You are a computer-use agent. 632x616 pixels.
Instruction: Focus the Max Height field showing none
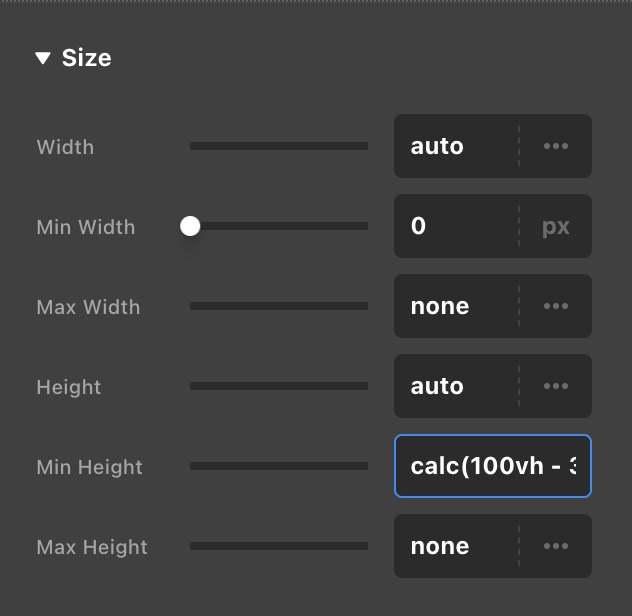pyautogui.click(x=455, y=546)
